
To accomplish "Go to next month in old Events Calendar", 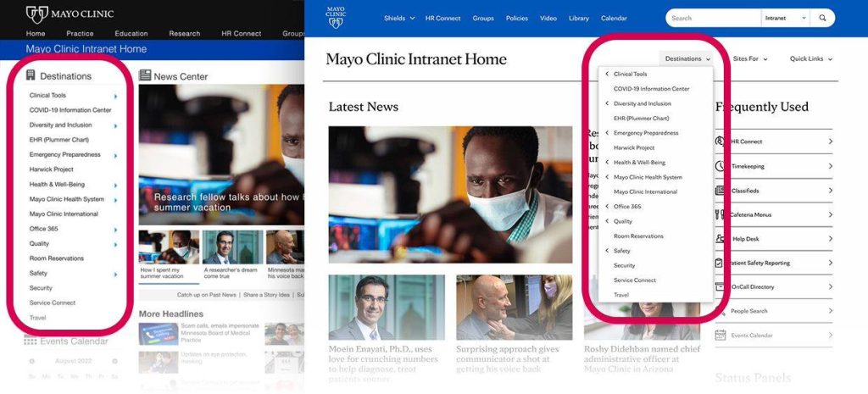I will [114, 361].
